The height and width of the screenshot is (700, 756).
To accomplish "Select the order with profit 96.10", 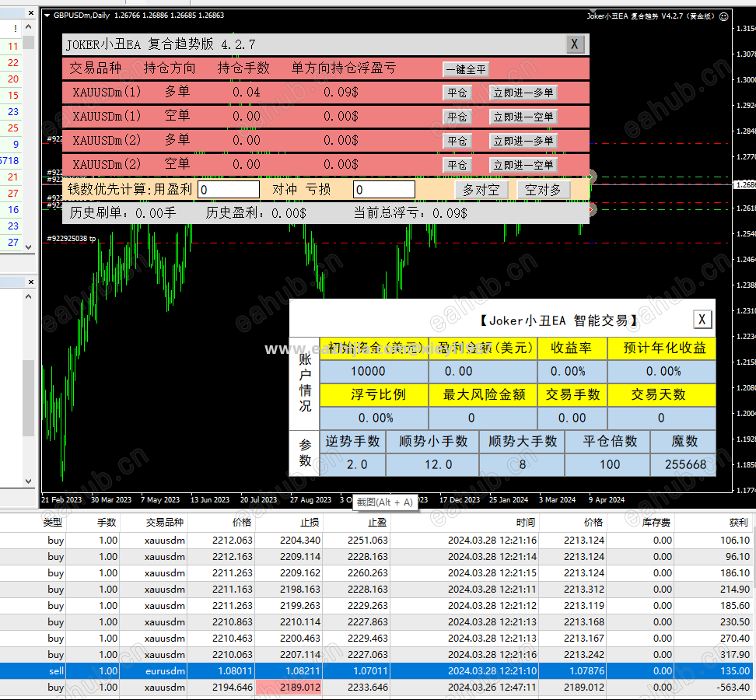I will coord(378,556).
